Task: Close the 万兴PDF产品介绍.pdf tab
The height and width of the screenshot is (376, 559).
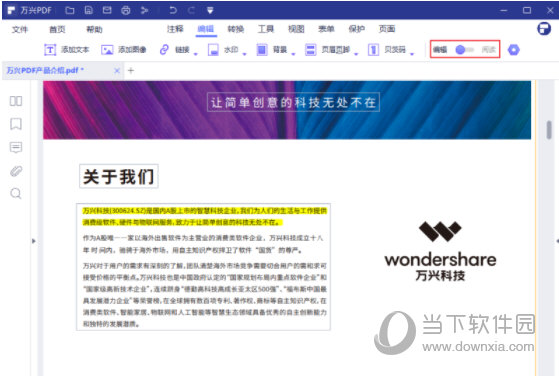Action: [x=117, y=71]
